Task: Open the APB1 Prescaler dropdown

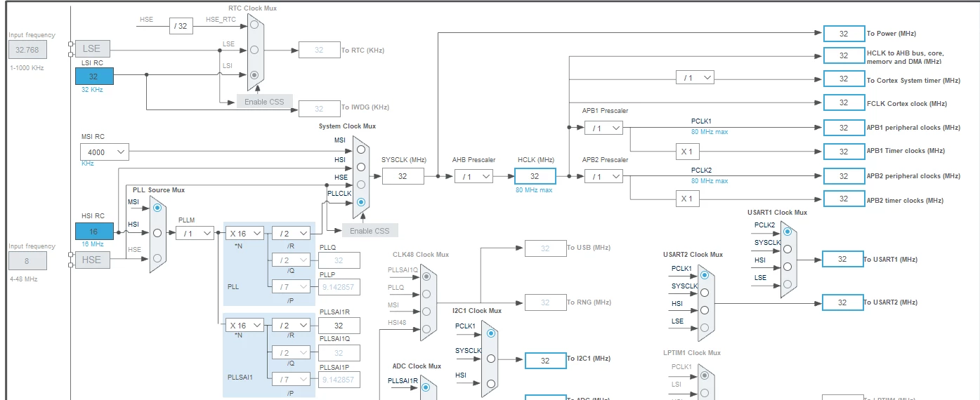Action: [x=603, y=128]
